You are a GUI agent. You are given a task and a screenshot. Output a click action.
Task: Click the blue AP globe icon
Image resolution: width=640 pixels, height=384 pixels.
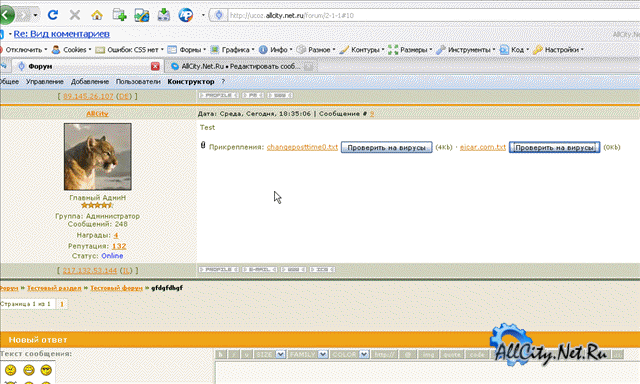click(186, 15)
